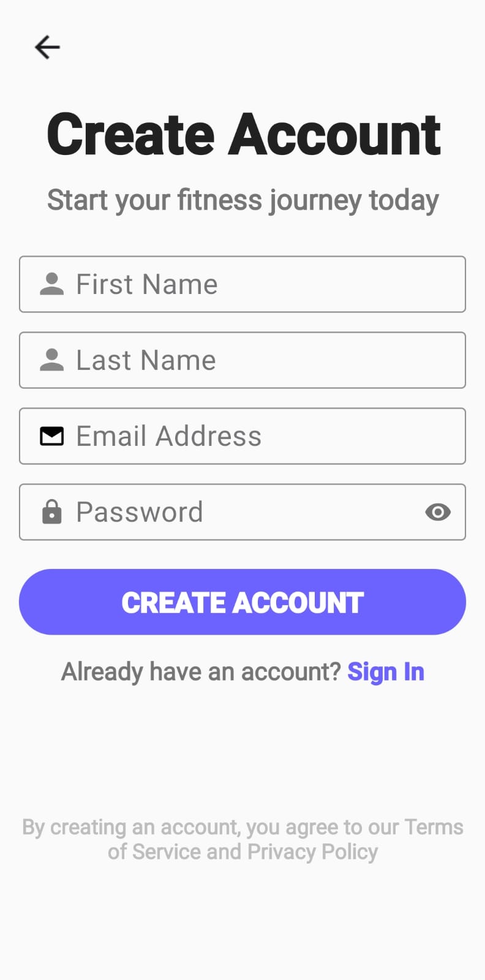The image size is (485, 980).
Task: Click the person icon beside Last Name
Action: coord(51,360)
